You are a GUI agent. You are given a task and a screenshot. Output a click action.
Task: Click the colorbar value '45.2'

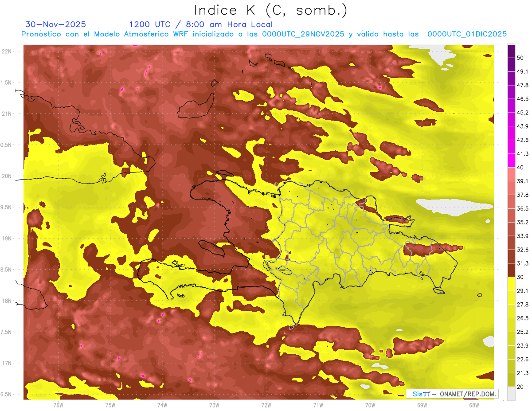pos(523,113)
